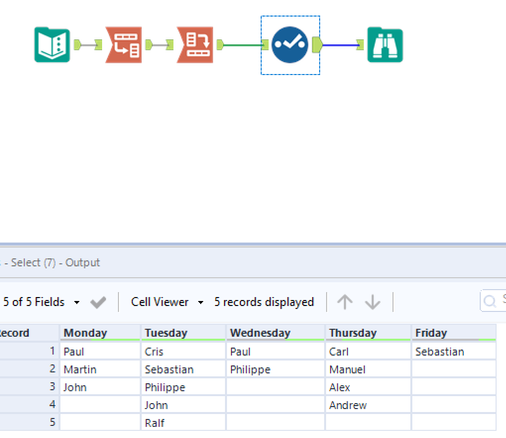This screenshot has height=438, width=506.
Task: Select record row number 4
Action: (29, 405)
